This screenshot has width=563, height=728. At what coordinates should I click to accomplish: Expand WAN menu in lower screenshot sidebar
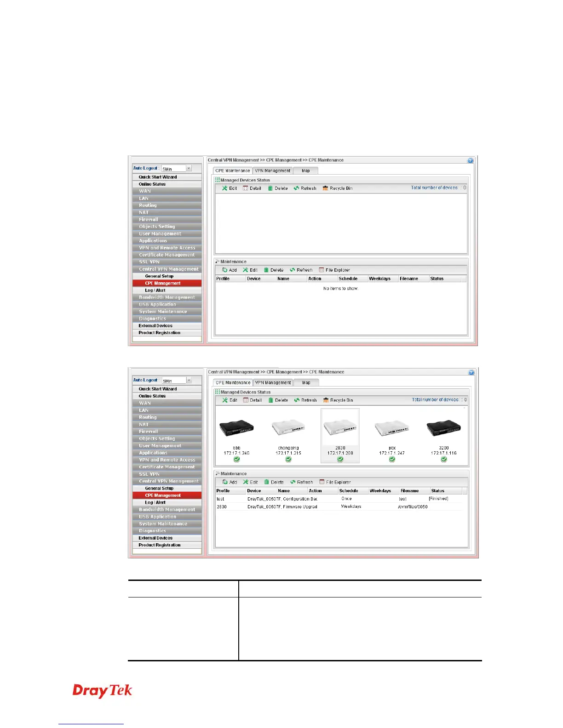pyautogui.click(x=167, y=403)
